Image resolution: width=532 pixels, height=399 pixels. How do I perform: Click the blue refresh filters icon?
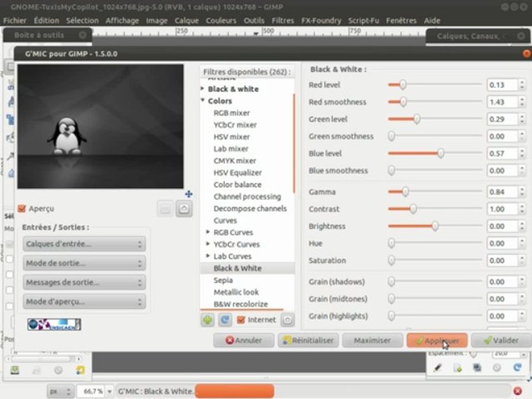(x=225, y=320)
